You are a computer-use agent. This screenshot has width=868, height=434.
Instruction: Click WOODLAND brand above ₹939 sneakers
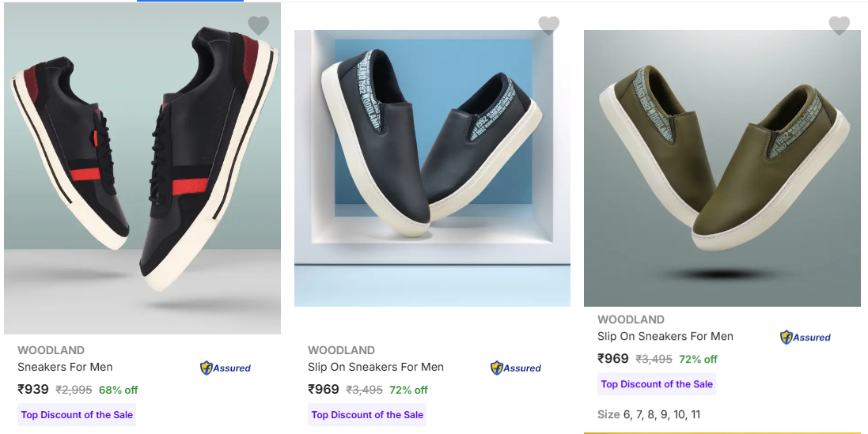pos(51,350)
